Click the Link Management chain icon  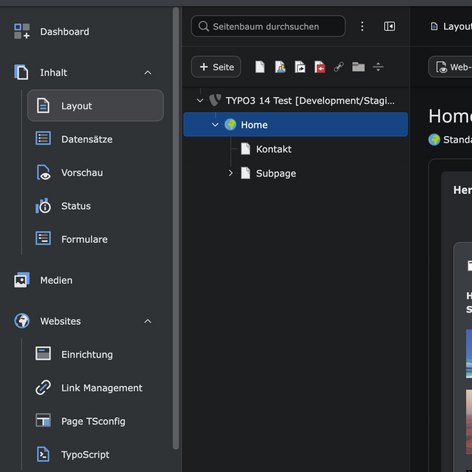pyautogui.click(x=43, y=387)
